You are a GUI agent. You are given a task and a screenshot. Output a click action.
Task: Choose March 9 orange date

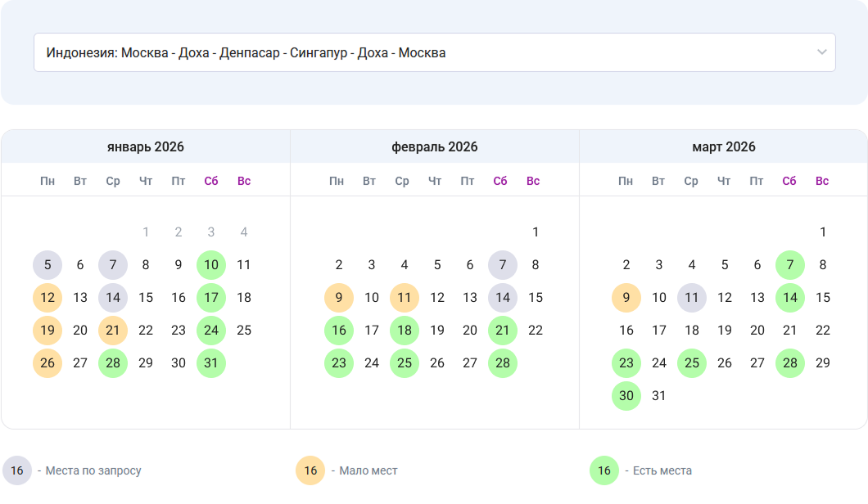626,298
